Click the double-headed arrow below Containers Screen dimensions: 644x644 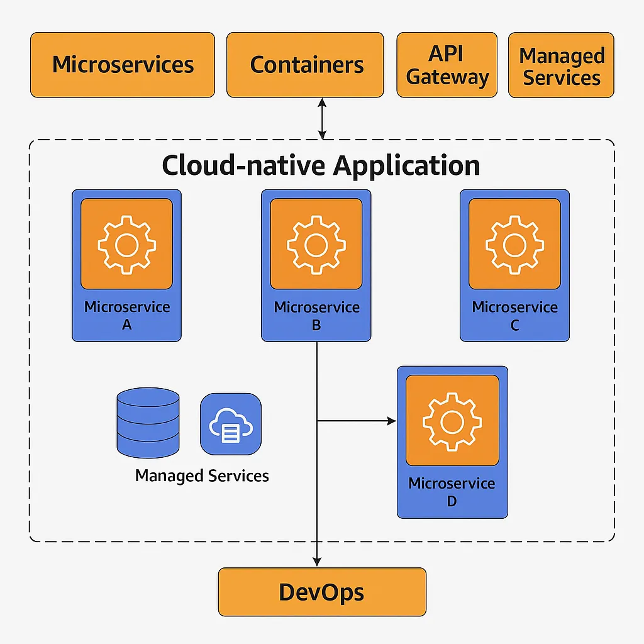click(x=322, y=118)
